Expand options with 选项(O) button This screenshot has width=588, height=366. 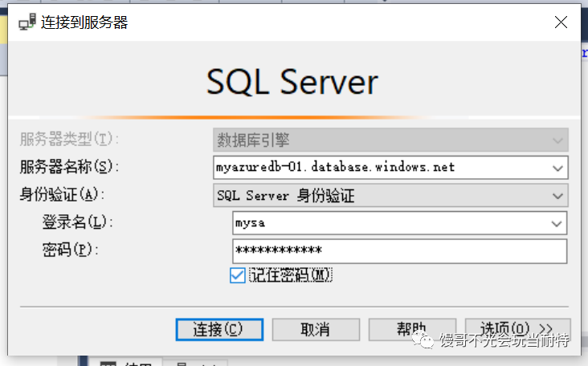517,330
